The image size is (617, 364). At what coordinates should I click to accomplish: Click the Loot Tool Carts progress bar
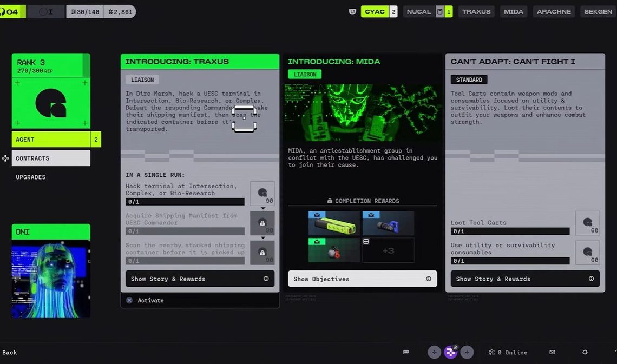(510, 231)
